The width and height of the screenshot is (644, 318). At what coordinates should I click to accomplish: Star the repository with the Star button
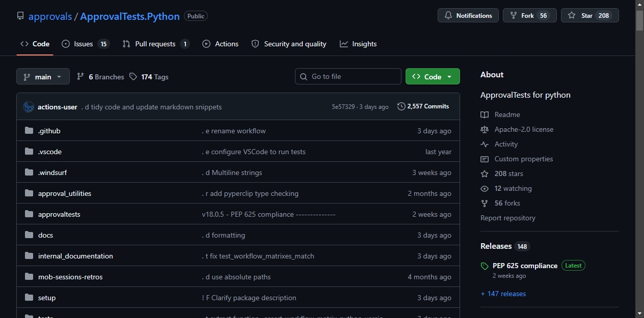coord(590,15)
